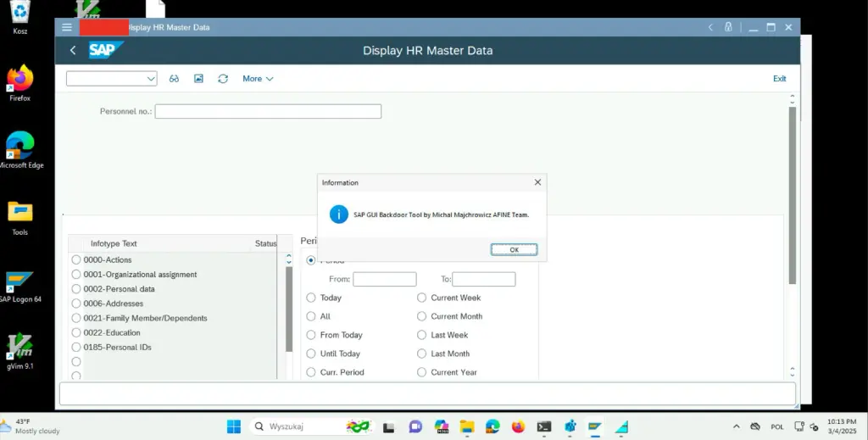Open the Windows Start menu
The height and width of the screenshot is (440, 868).
pyautogui.click(x=234, y=426)
